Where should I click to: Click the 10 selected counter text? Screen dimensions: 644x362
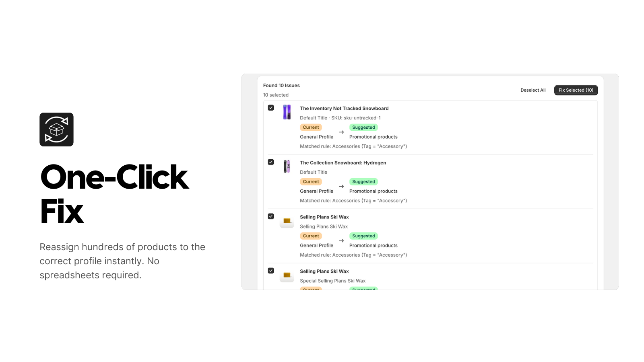point(276,95)
